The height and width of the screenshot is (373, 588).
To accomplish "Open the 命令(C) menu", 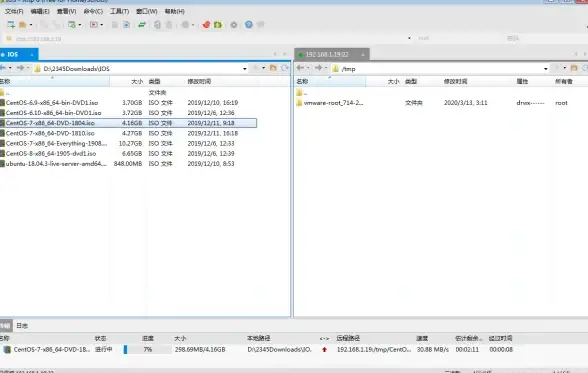I will pos(93,12).
